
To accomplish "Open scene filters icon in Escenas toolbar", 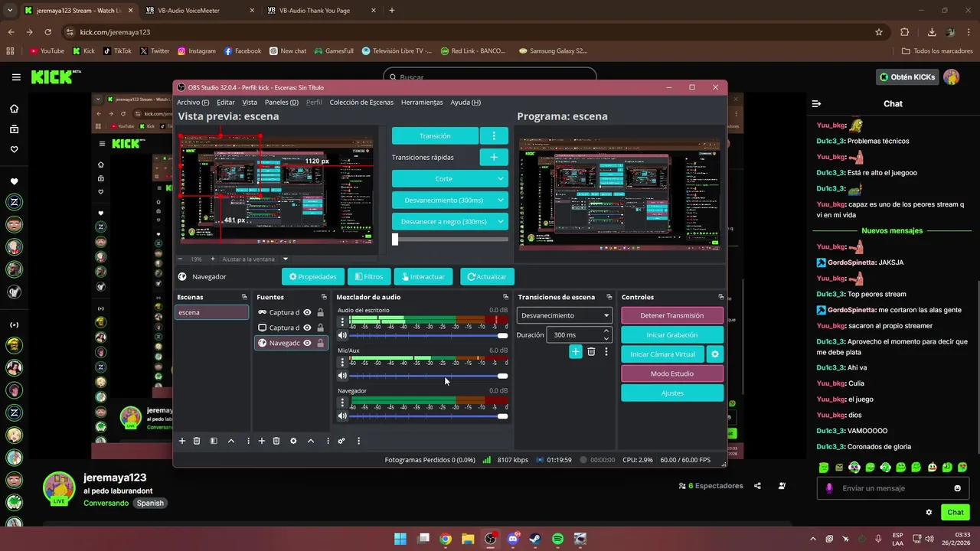I will pos(214,441).
